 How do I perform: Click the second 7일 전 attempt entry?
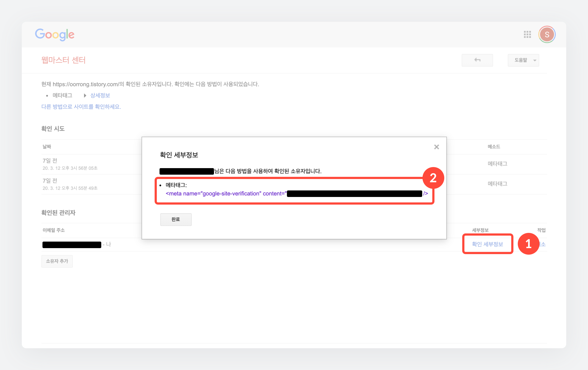point(50,181)
